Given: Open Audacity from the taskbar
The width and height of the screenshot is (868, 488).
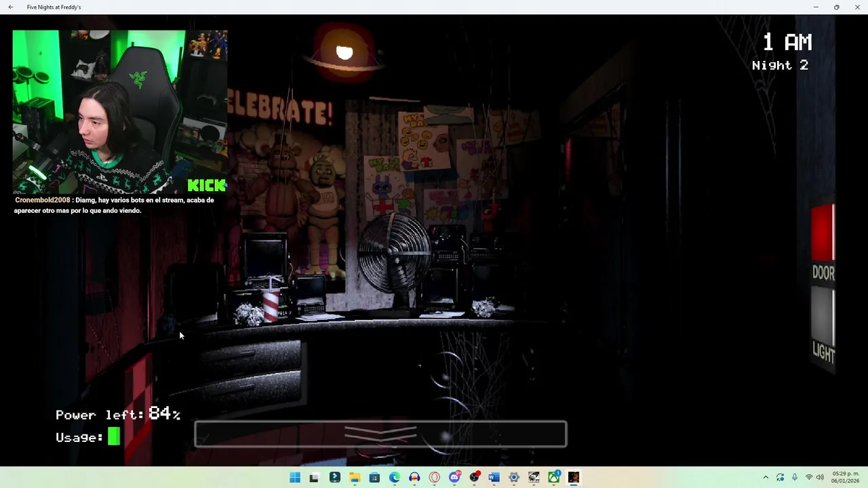Looking at the screenshot, I should coord(414,478).
